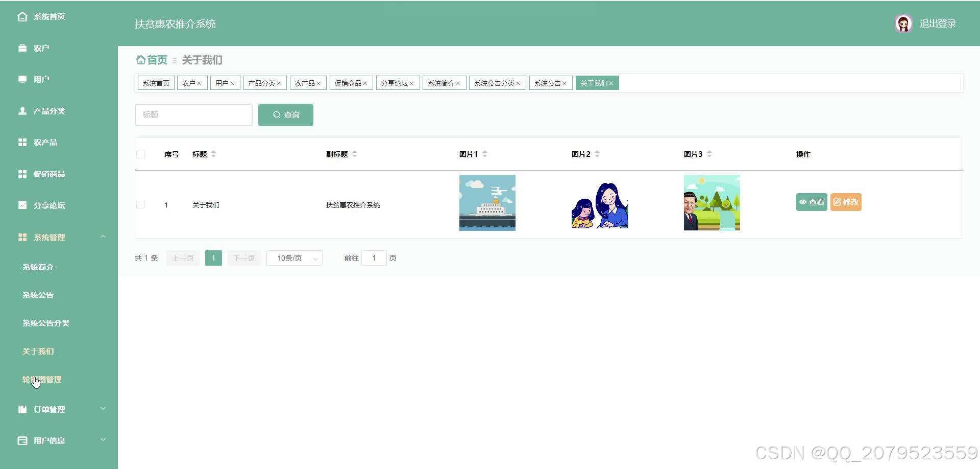Collapse the 系统管理 sidebar menu

(103, 237)
